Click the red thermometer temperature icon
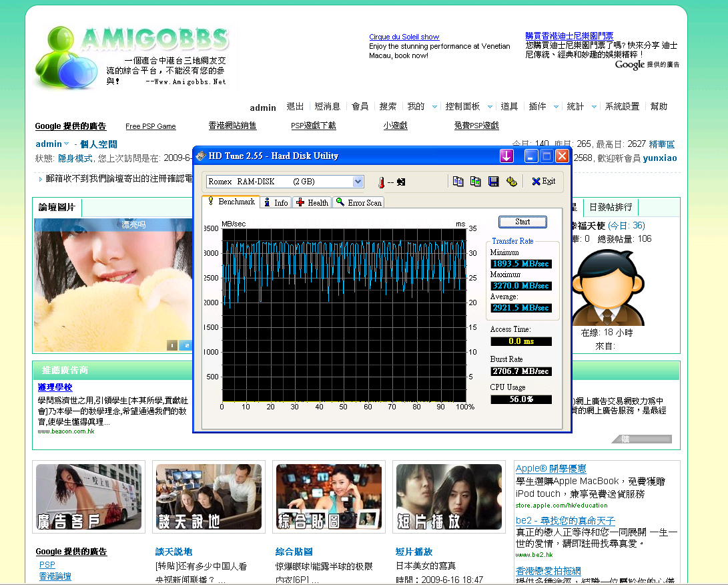This screenshot has height=585, width=728. 381,182
